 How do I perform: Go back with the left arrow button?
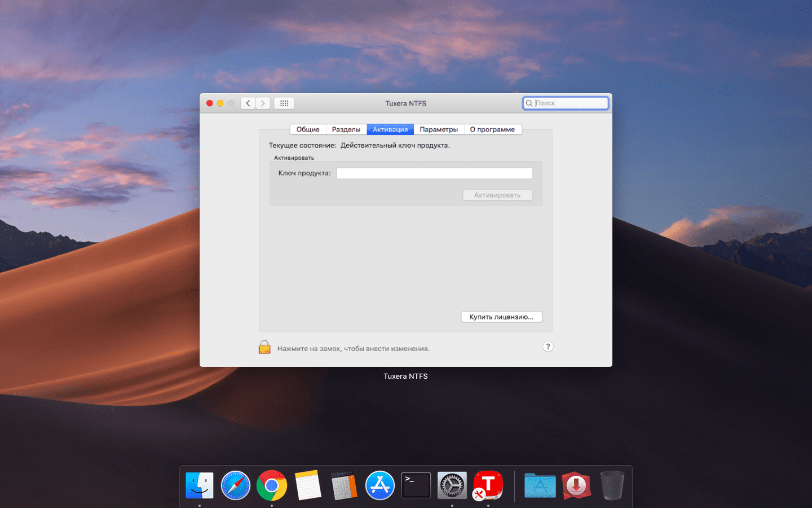(x=248, y=103)
